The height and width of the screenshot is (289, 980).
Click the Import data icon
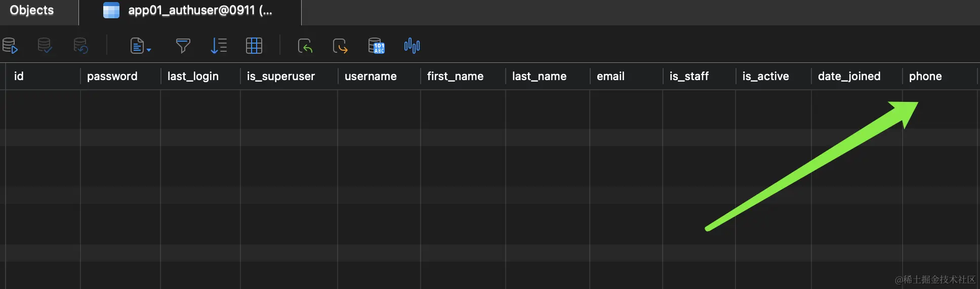(x=305, y=46)
